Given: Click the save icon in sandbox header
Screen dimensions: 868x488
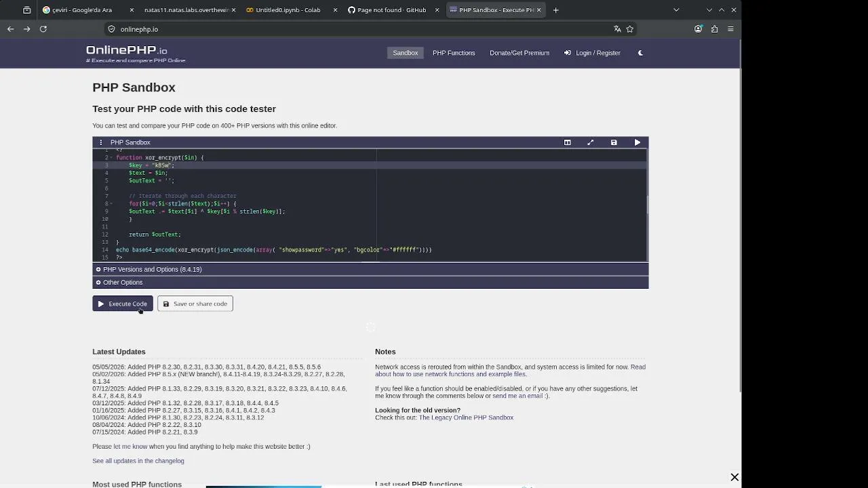Looking at the screenshot, I should point(614,142).
